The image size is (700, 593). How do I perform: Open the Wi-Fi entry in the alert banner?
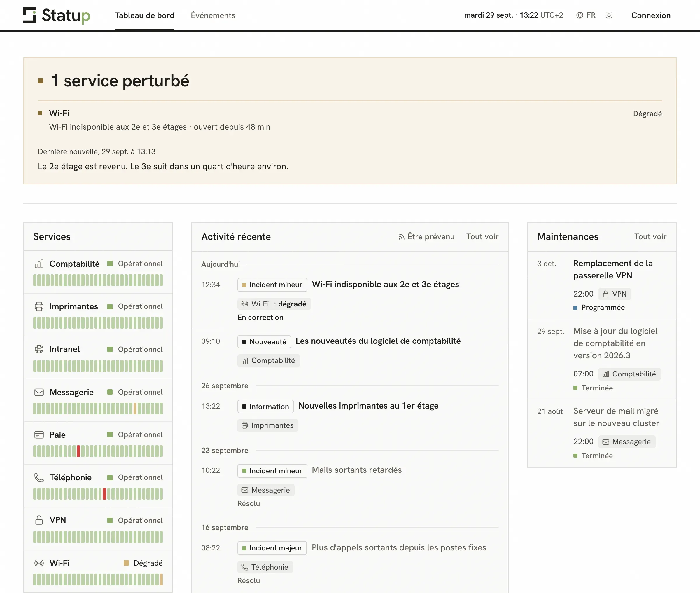[x=59, y=113]
